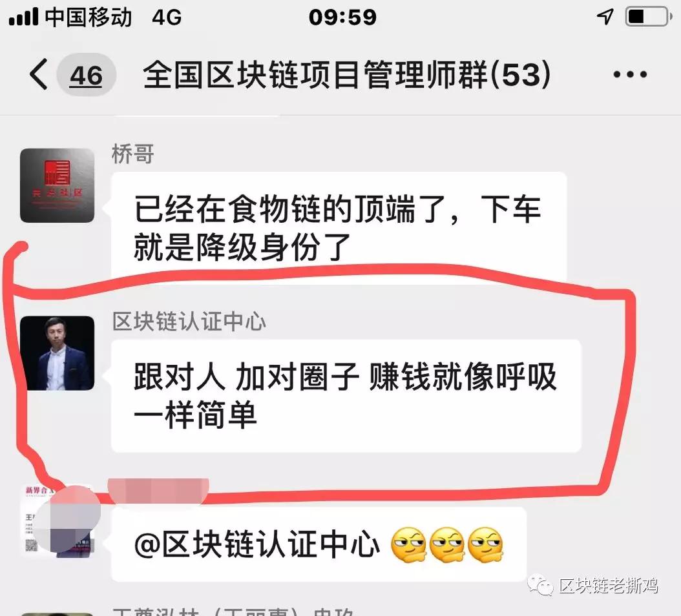Tap the @区块链认证中心 mention text
Screen dimensions: 681x616
(x=257, y=544)
